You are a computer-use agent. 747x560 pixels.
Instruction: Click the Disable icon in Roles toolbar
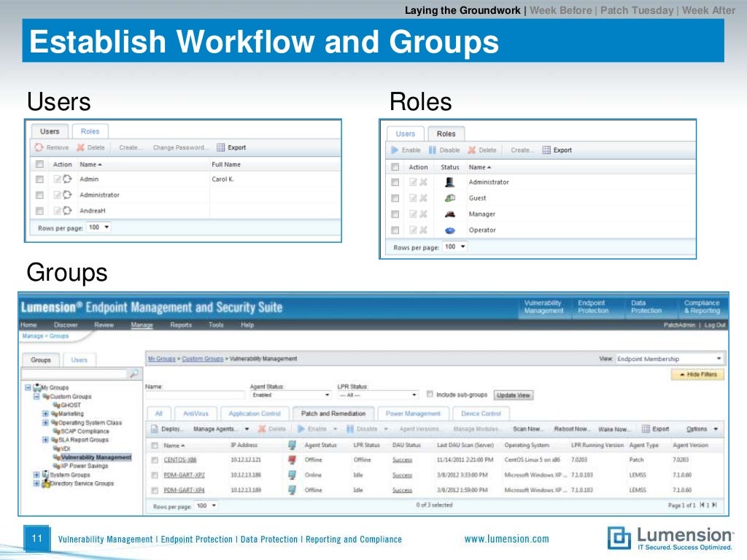point(432,150)
